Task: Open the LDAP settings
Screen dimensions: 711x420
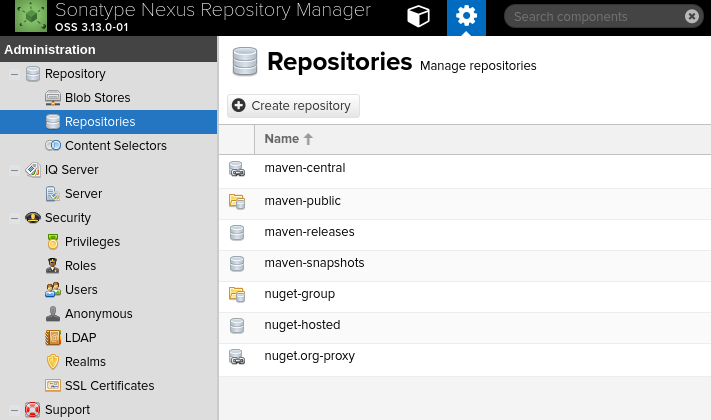Action: 81,338
